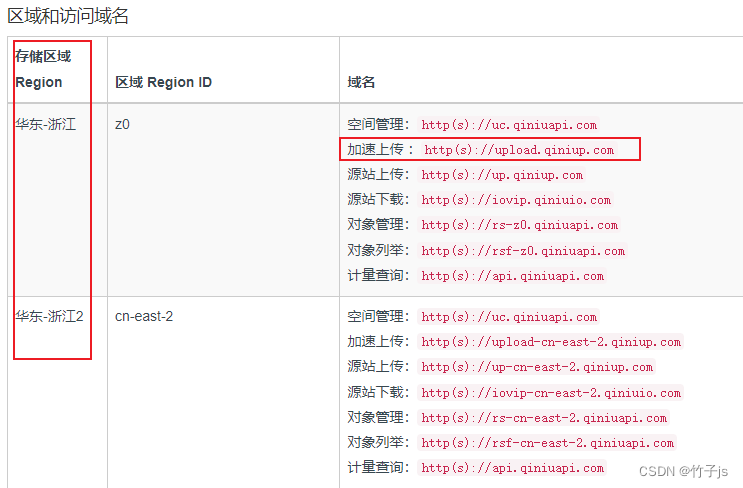
Task: Click the heading 区域和访问域名
Action: click(68, 16)
